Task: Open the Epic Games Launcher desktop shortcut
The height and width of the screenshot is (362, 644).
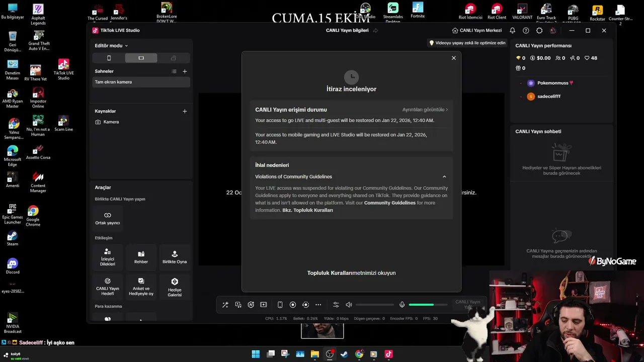Action: pos(13,214)
